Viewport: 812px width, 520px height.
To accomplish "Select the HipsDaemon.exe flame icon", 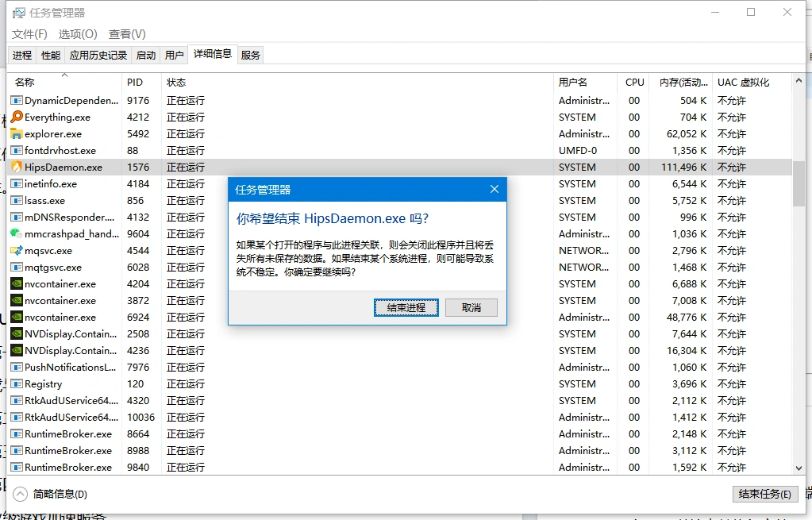I will click(17, 167).
